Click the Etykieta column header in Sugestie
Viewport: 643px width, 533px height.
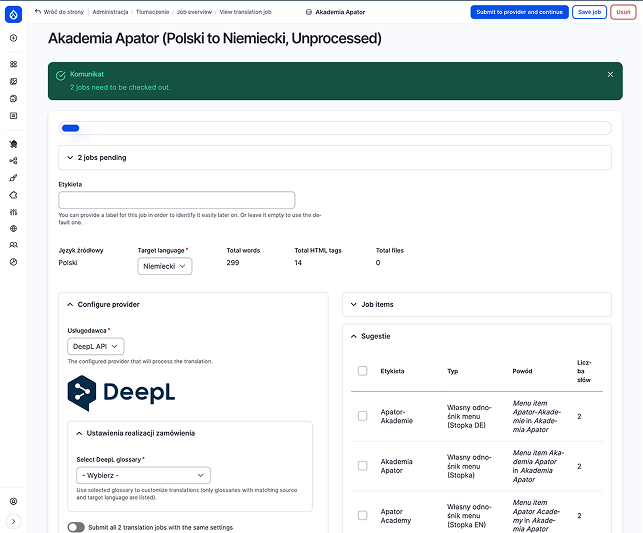392,371
